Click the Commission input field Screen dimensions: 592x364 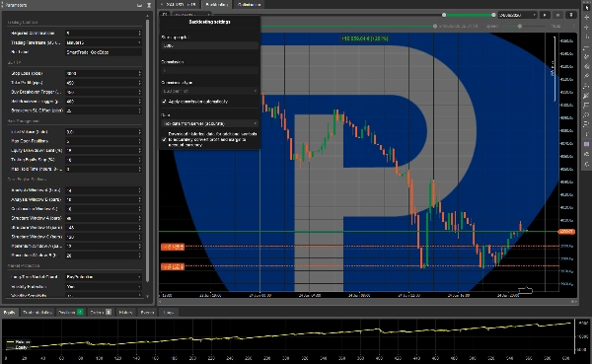click(x=210, y=70)
